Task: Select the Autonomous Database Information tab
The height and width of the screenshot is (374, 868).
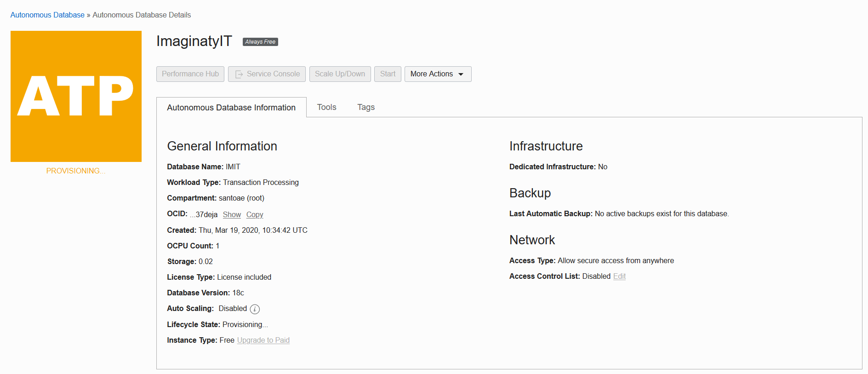Action: point(231,107)
